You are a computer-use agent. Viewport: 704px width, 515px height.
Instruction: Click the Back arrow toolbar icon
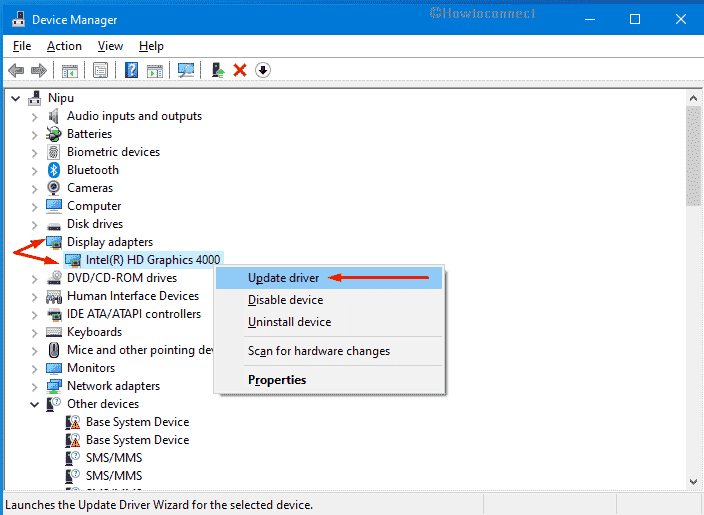coord(16,70)
